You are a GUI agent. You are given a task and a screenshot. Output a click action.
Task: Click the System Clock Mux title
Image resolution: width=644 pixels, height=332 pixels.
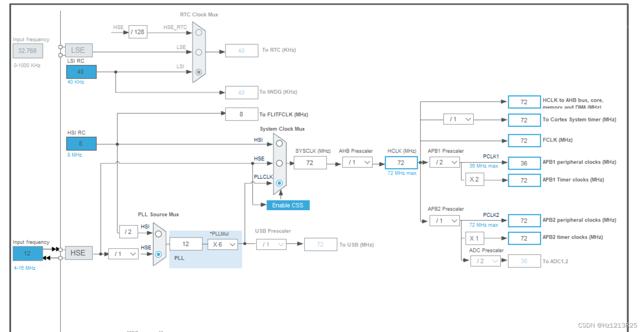[282, 129]
